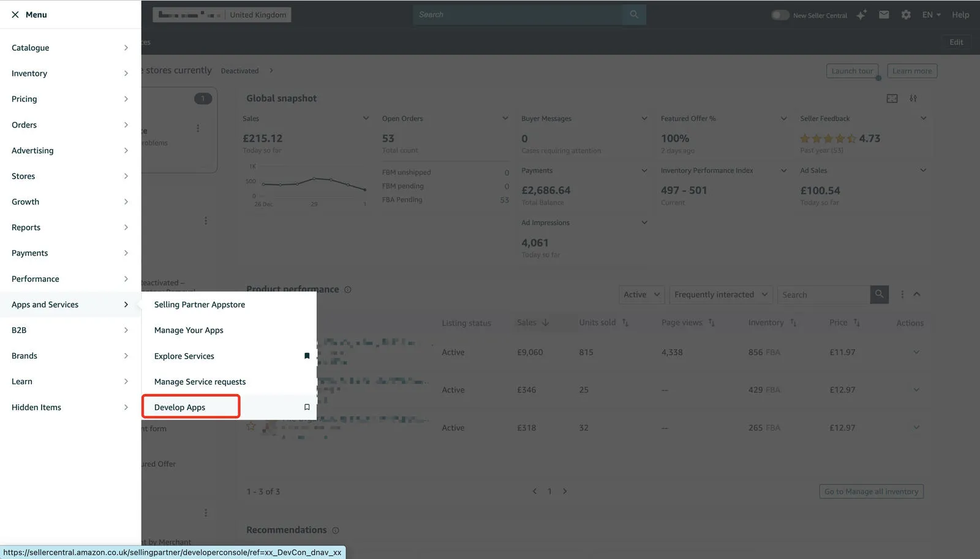This screenshot has height=559, width=980.
Task: Close the navigation menu with the X icon
Action: (x=15, y=14)
